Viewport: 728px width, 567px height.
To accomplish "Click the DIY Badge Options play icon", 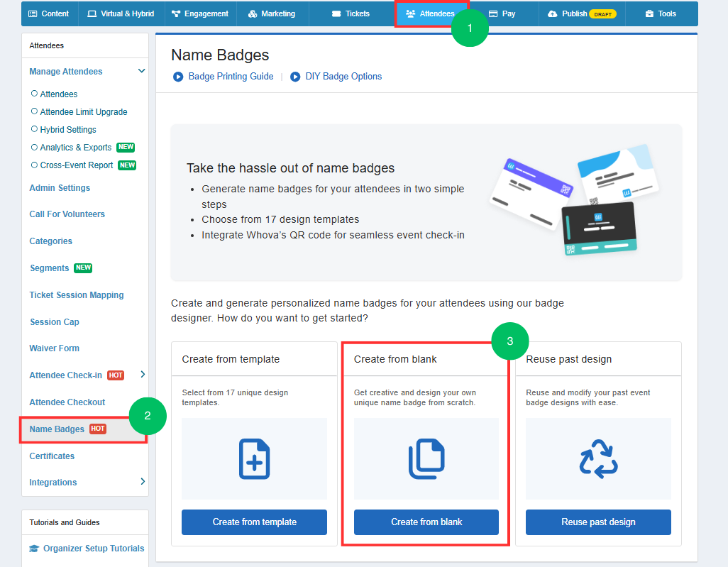I will tap(295, 77).
